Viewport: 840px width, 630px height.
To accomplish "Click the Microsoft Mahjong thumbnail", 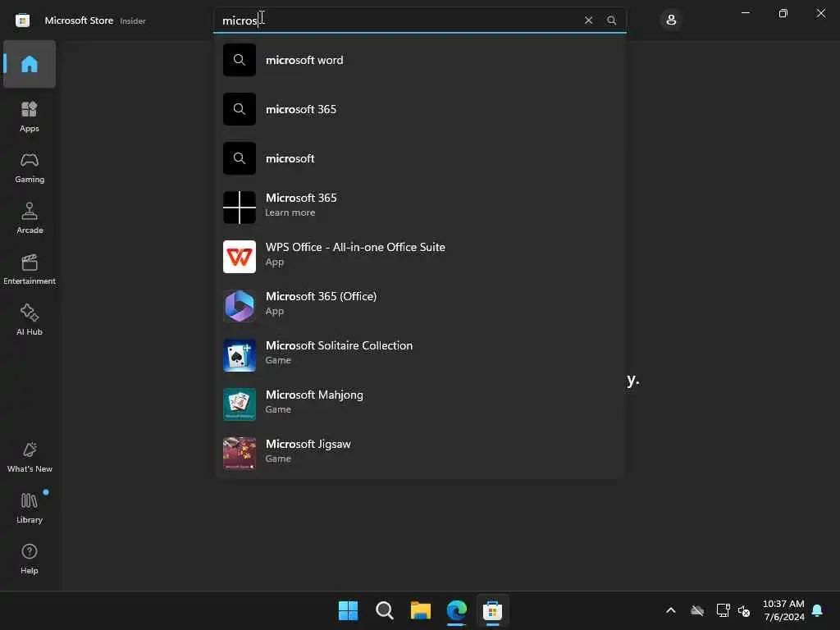I will coord(240,404).
